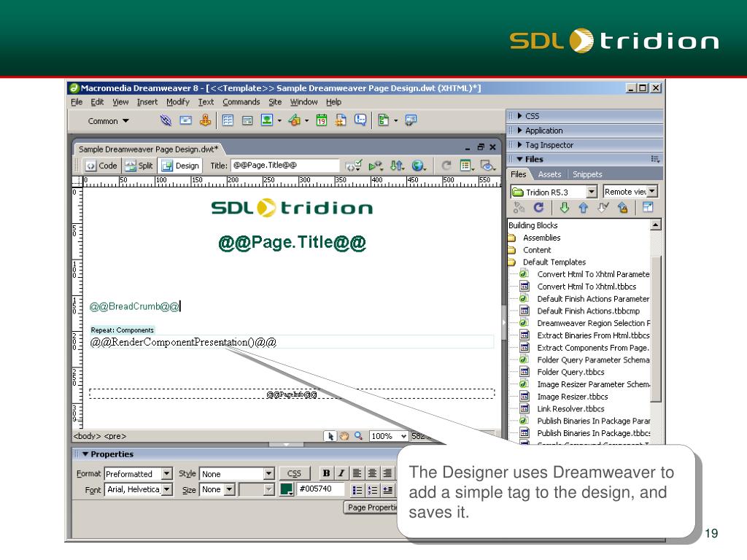Click the Page Properties button
Viewport: 747px width, 560px height.
(371, 507)
